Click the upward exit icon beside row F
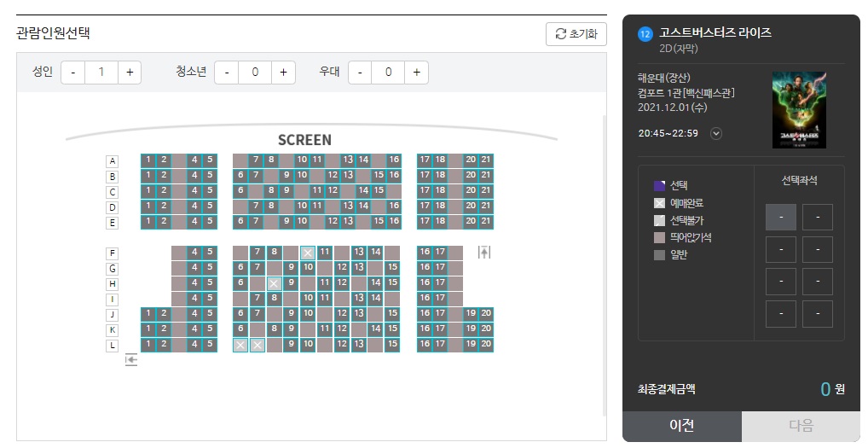Viewport: 868px width, 448px height. [x=484, y=253]
